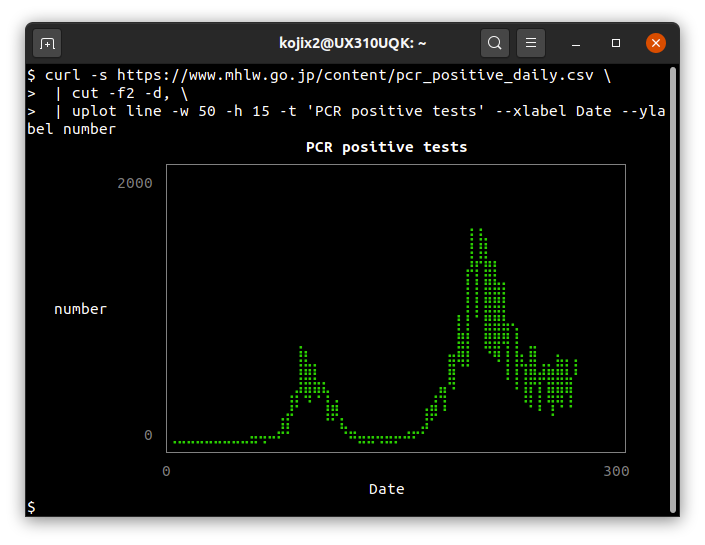
Task: Open a new terminal tab
Action: point(47,43)
